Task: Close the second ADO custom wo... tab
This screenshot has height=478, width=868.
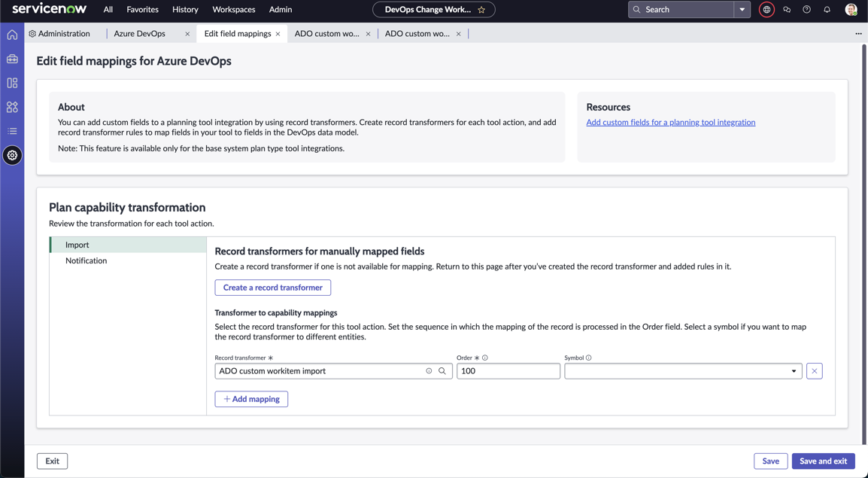Action: pyautogui.click(x=458, y=34)
